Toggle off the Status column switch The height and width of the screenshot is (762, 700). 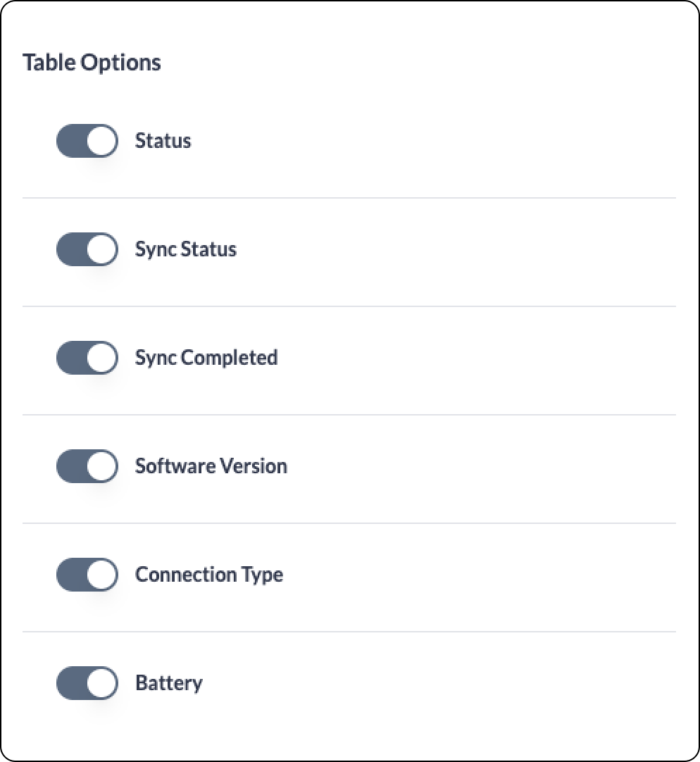coord(87,141)
